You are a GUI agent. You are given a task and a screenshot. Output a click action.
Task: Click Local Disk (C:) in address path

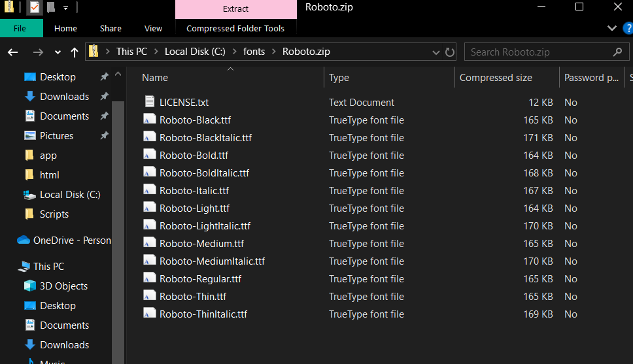pyautogui.click(x=195, y=52)
